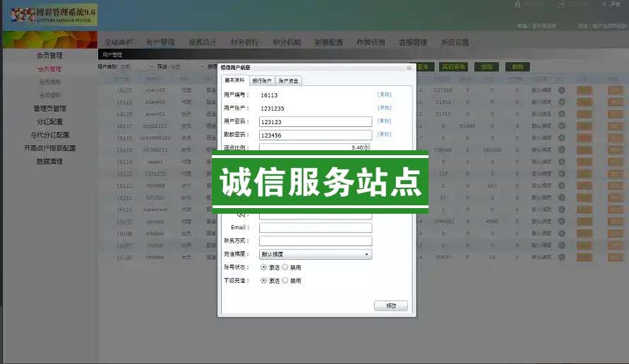Image resolution: width=629 pixels, height=364 pixels.
Task: Click the 博彩管理系统 logo
Action: coord(49,15)
